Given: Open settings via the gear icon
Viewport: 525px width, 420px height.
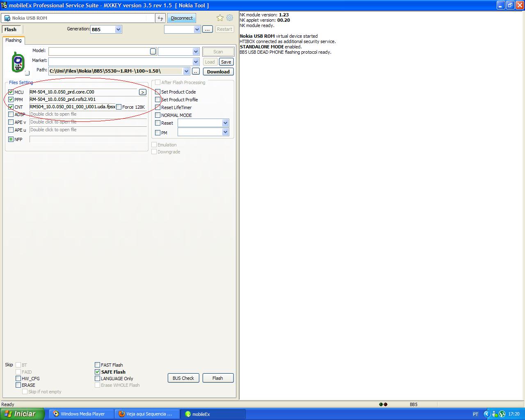Looking at the screenshot, I should coord(230,18).
